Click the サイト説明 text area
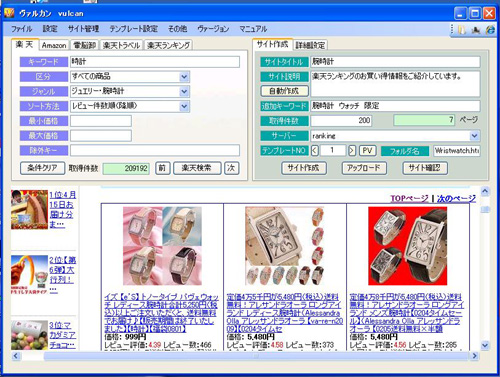 (395, 83)
